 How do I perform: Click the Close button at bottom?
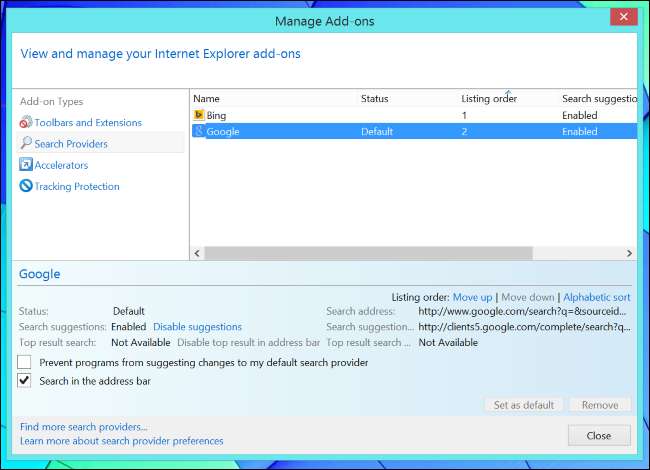[599, 435]
